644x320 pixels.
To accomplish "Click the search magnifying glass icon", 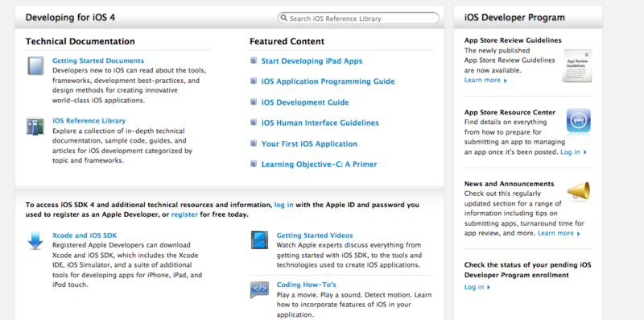I will (283, 18).
